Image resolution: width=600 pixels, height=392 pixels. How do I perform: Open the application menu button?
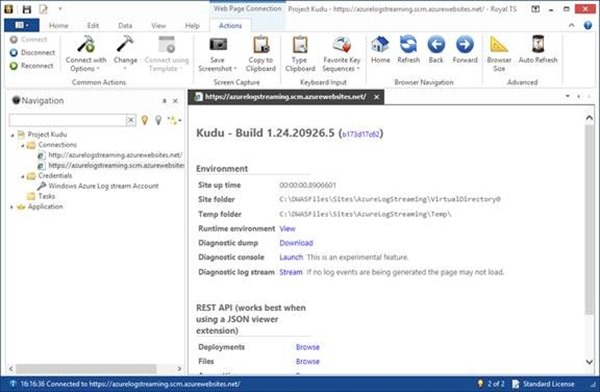[22, 25]
